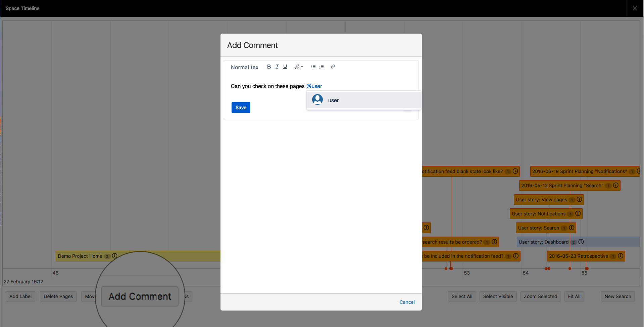The width and height of the screenshot is (644, 327).
Task: Toggle bold formatting in comment editor
Action: click(269, 67)
